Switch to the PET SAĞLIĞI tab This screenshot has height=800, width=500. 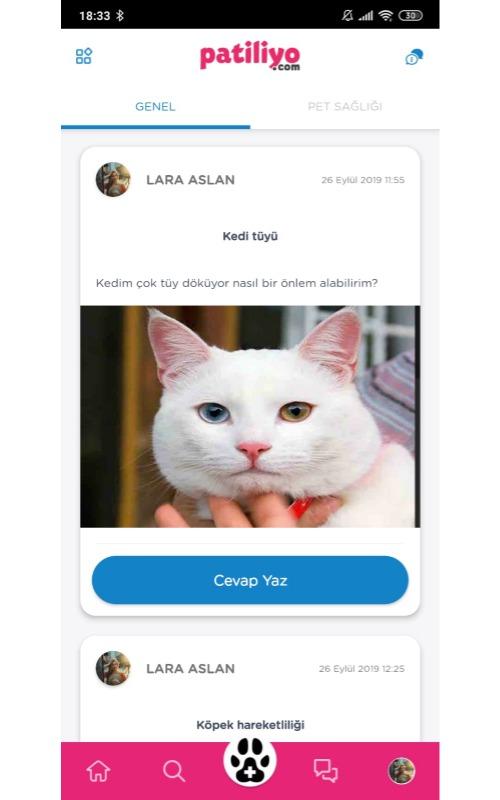(345, 107)
